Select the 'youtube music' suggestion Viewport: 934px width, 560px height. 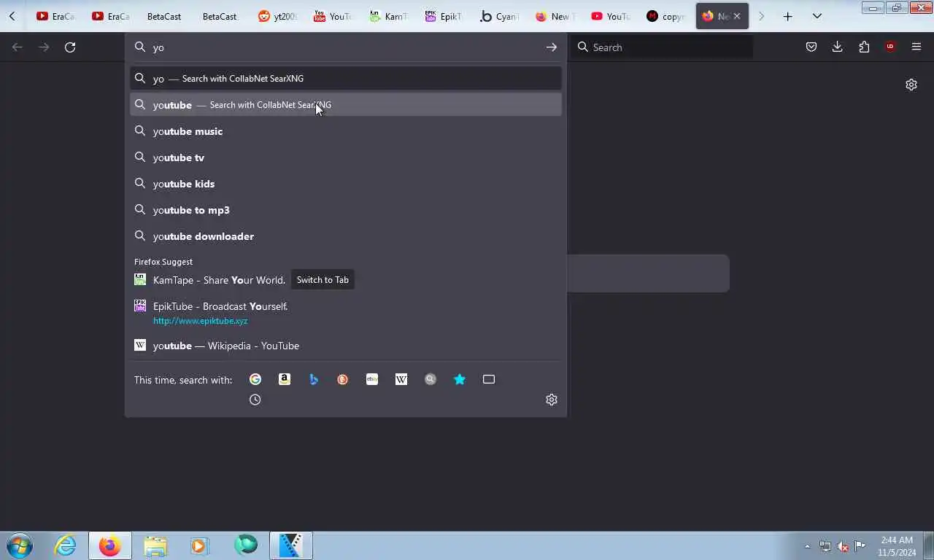pos(346,131)
